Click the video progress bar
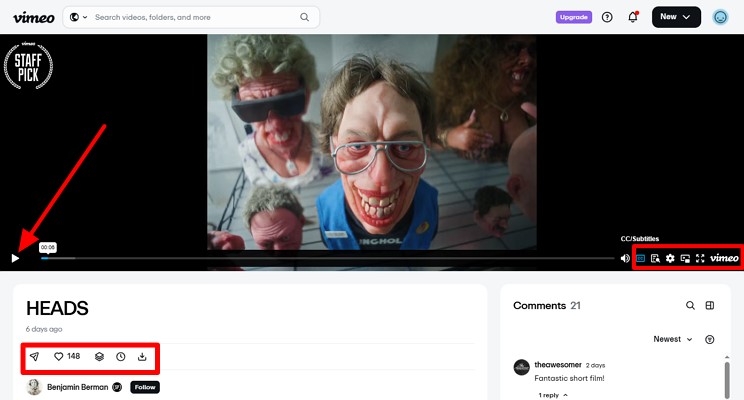The width and height of the screenshot is (744, 400). [x=327, y=258]
